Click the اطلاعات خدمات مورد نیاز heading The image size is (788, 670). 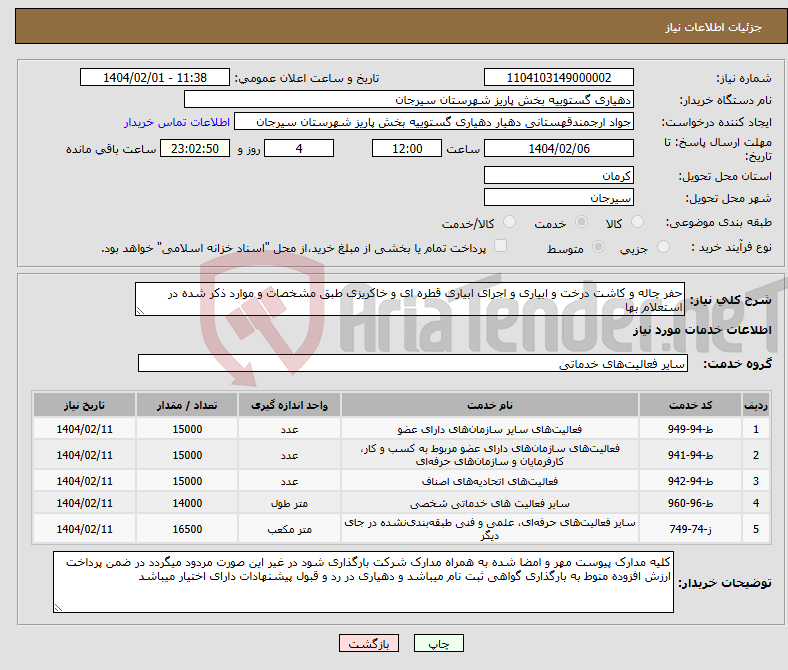point(702,330)
